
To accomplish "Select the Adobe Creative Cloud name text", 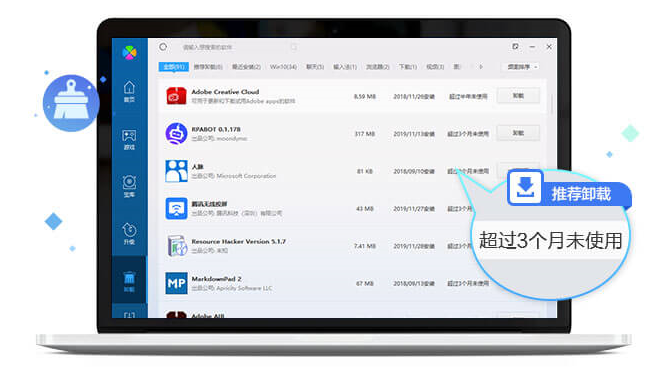I will [x=225, y=92].
